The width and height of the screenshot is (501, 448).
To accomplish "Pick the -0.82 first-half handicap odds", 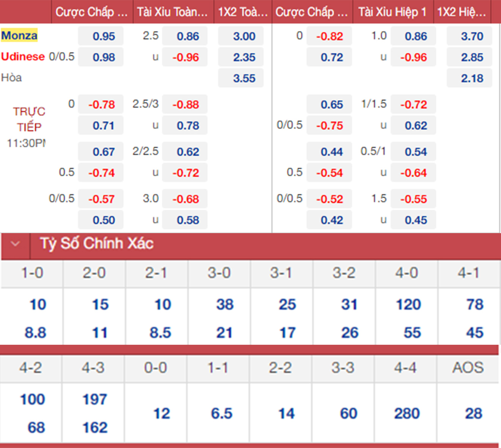I will (x=329, y=36).
